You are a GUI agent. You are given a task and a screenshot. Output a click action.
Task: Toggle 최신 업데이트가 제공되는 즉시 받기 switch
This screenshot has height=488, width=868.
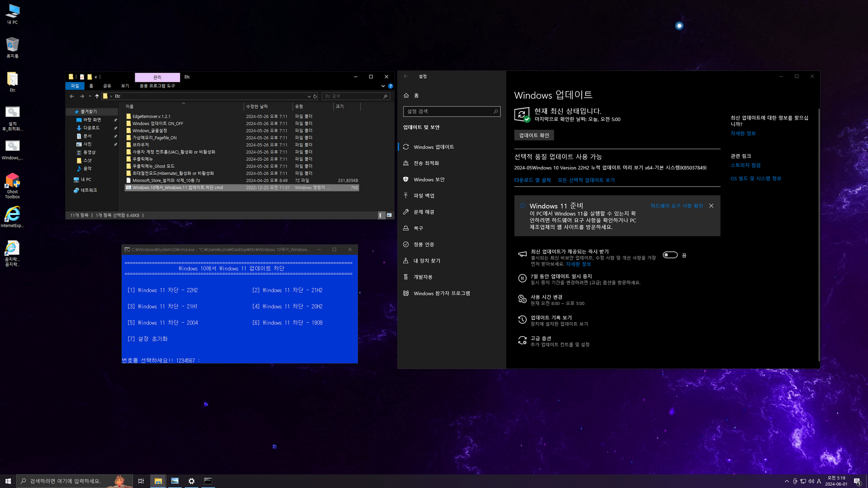pyautogui.click(x=670, y=255)
